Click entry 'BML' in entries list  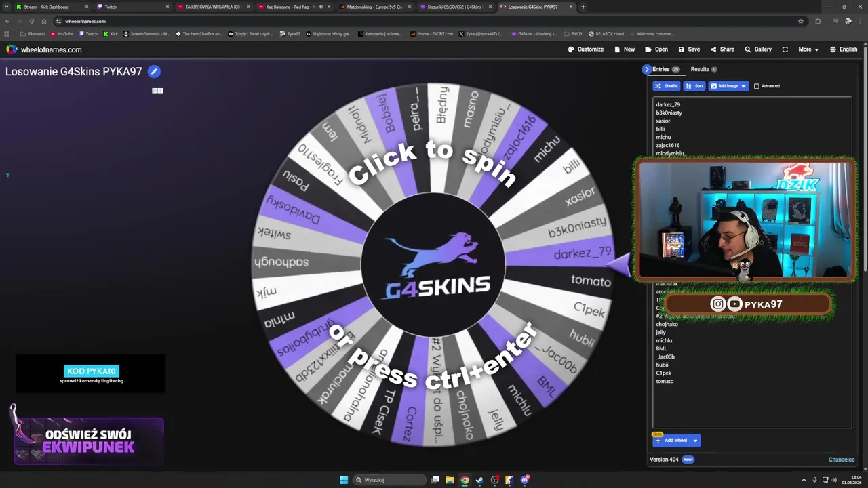[661, 348]
